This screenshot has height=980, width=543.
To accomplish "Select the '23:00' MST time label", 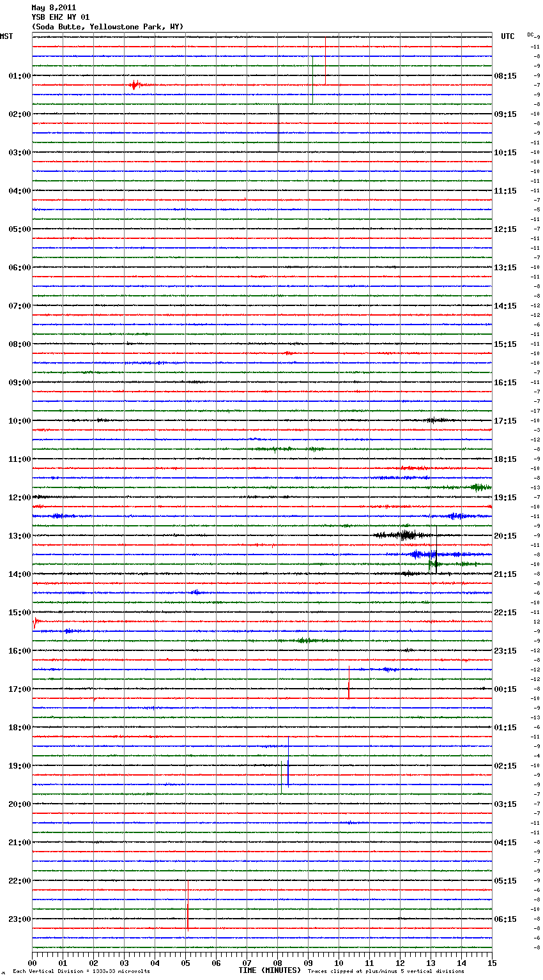I will coord(20,919).
